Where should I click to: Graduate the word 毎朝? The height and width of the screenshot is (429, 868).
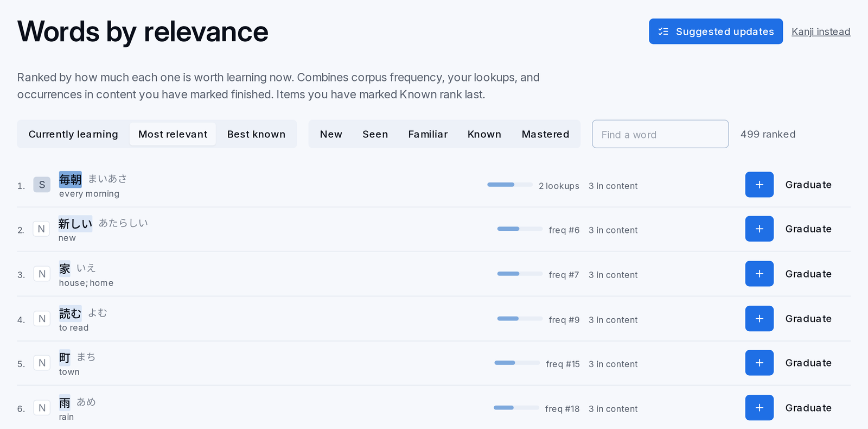(x=808, y=185)
